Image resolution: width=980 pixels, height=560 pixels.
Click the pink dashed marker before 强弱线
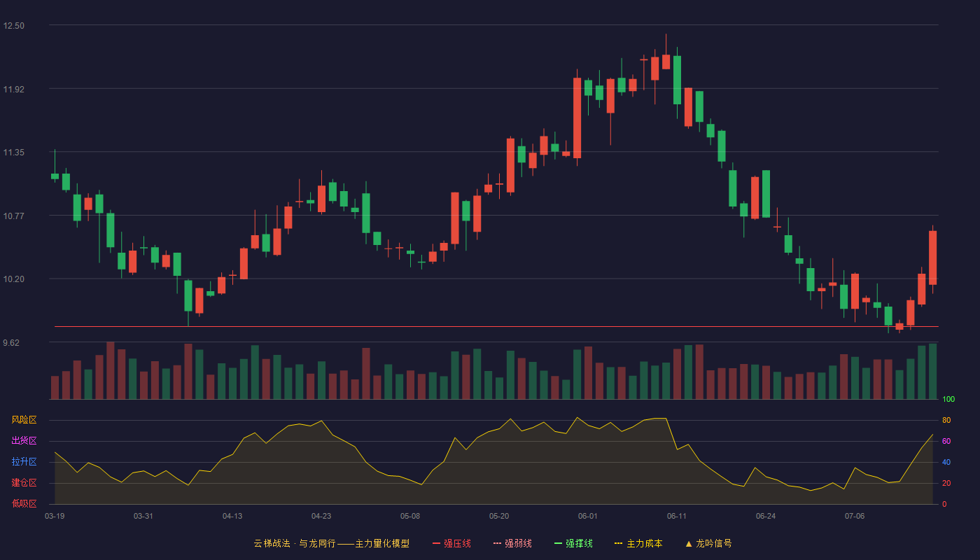pyautogui.click(x=498, y=543)
